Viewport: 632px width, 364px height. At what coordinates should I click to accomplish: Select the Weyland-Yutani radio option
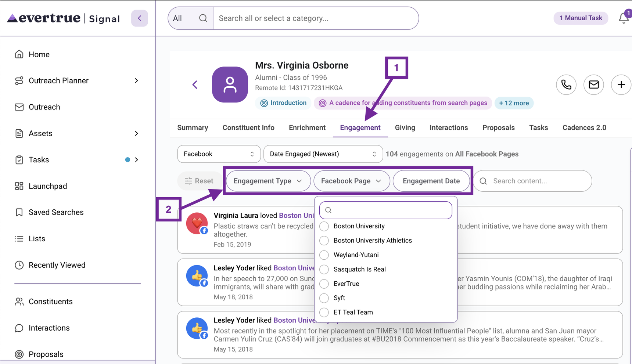click(x=324, y=255)
